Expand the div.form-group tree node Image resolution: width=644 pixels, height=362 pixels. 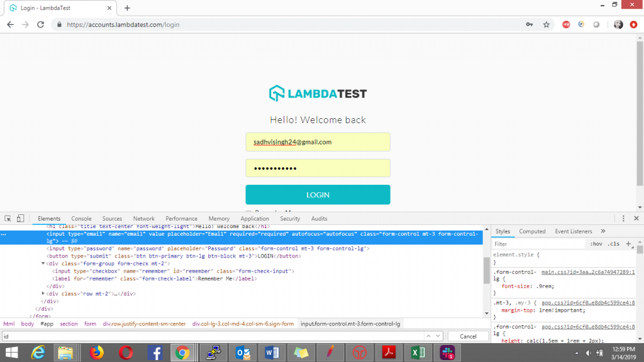[x=43, y=263]
